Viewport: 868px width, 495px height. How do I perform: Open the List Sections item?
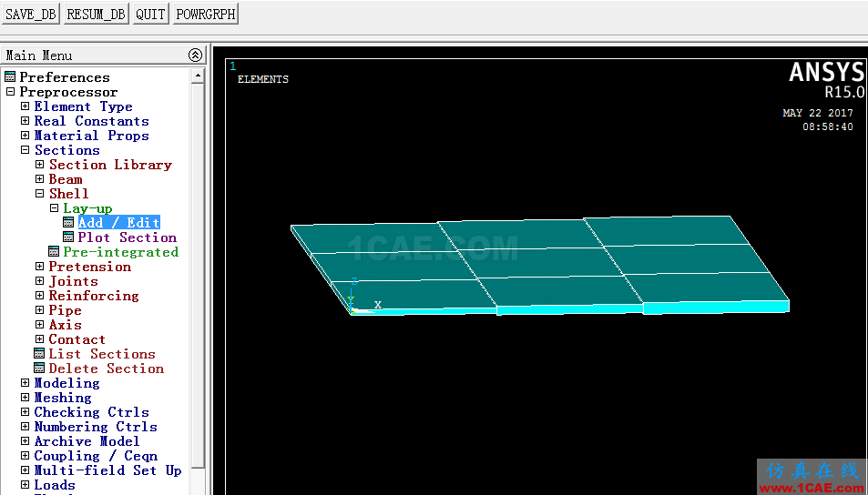tap(102, 354)
